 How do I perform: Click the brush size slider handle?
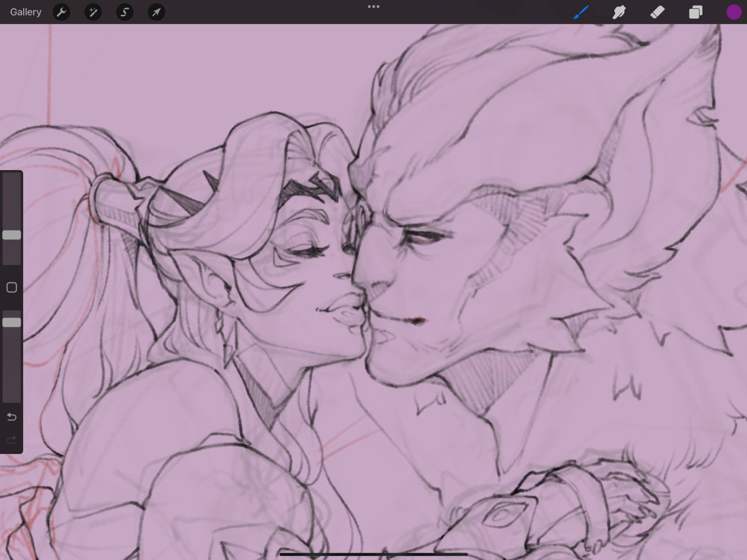point(12,235)
